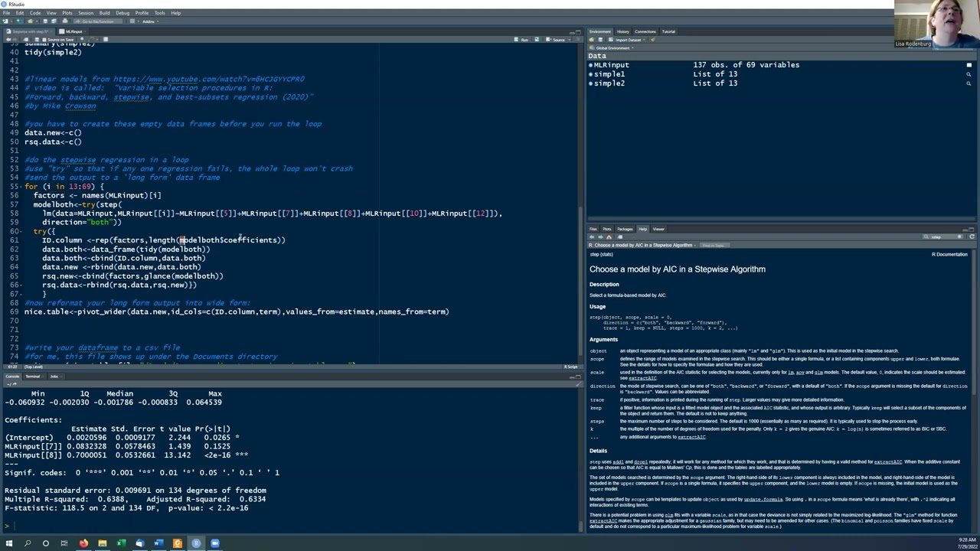Go back in Help pane history
Image resolution: width=980 pixels, height=551 pixels.
point(592,237)
